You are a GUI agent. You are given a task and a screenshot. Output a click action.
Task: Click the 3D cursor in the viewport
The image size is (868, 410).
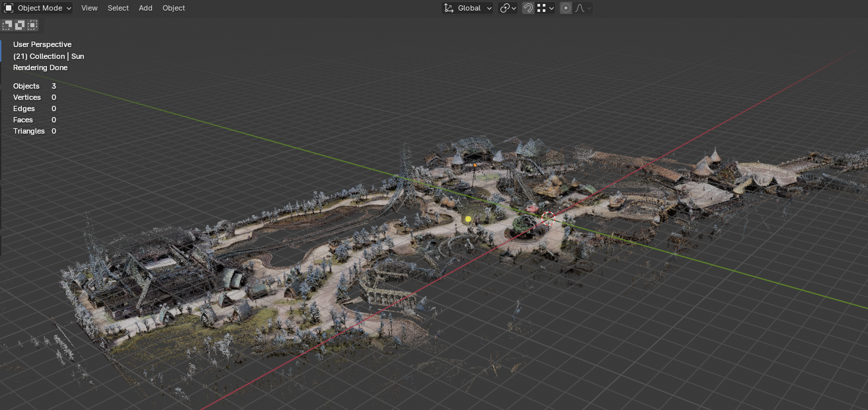548,218
